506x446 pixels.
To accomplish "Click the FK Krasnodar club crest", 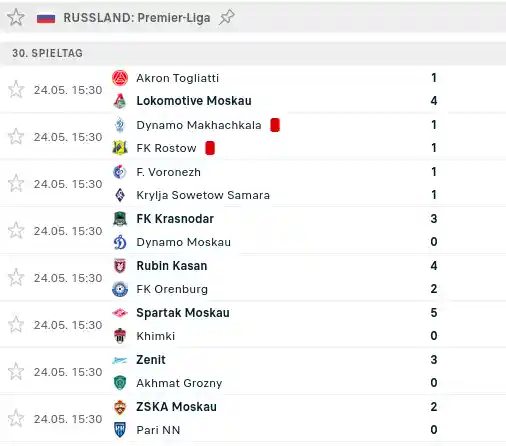I will [120, 219].
